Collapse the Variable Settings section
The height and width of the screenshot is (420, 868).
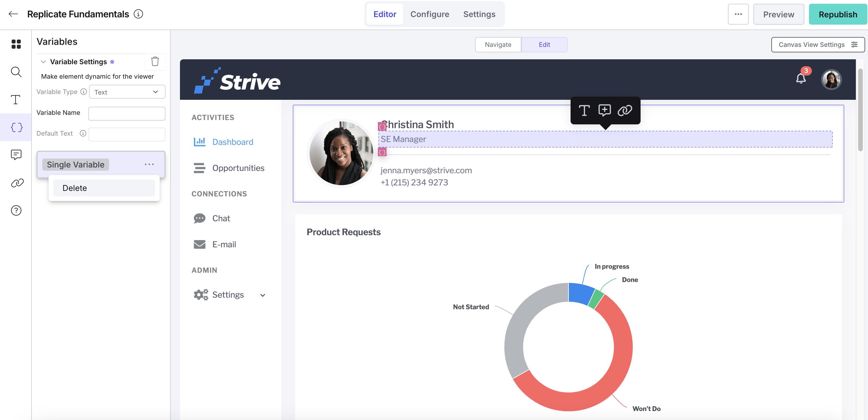pyautogui.click(x=43, y=62)
